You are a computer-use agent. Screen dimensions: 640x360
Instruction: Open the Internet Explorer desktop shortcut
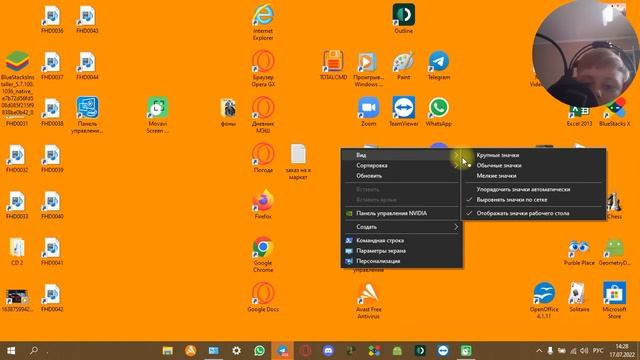pos(263,22)
